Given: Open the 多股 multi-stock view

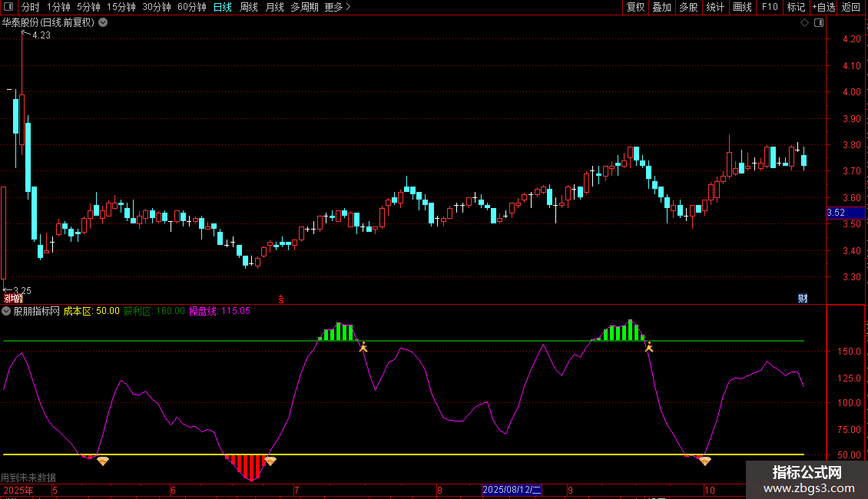Looking at the screenshot, I should [x=688, y=7].
